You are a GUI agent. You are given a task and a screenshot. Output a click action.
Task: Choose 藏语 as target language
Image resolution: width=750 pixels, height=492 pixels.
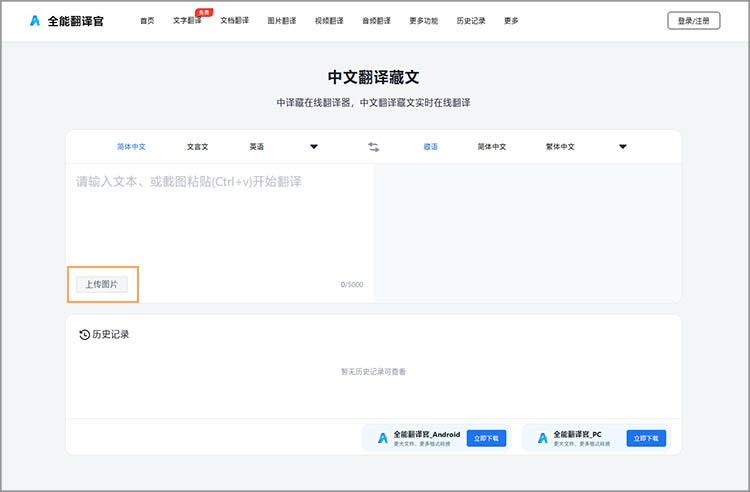tap(431, 147)
